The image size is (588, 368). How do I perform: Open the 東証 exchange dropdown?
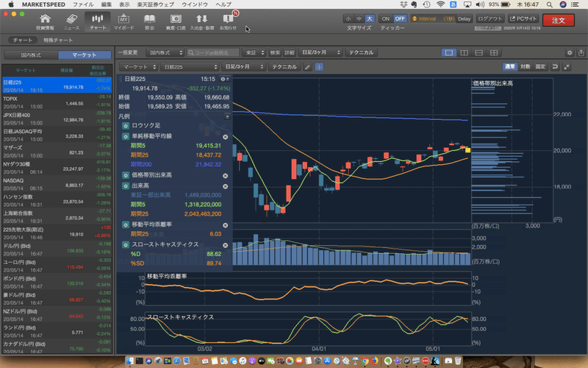point(254,53)
